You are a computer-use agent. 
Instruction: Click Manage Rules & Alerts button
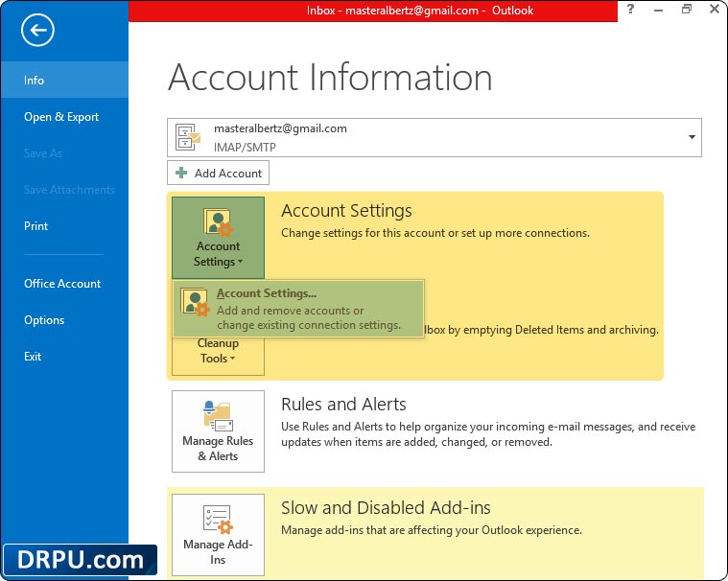pyautogui.click(x=219, y=431)
